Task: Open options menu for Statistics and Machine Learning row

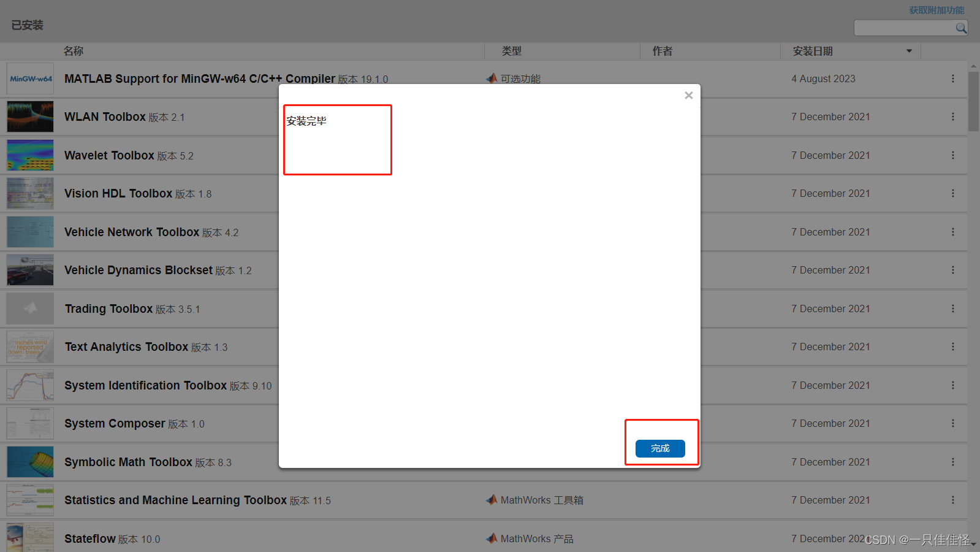Action: click(x=953, y=500)
